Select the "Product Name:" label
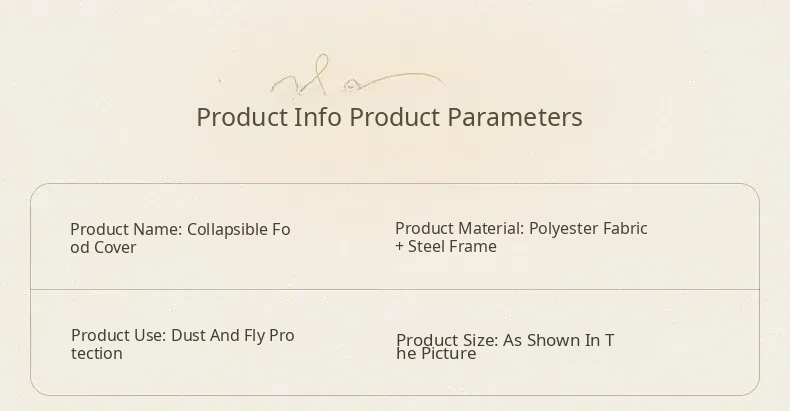The width and height of the screenshot is (790, 411). pyautogui.click(x=126, y=229)
